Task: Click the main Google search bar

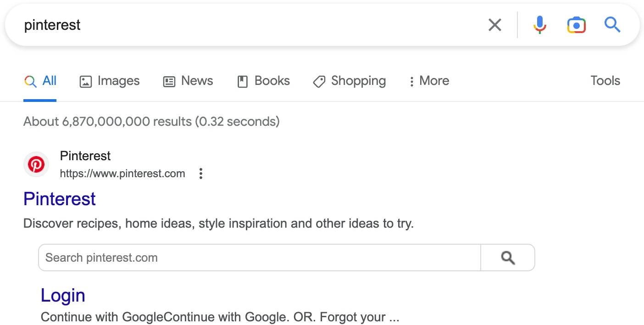Action: pos(229,25)
